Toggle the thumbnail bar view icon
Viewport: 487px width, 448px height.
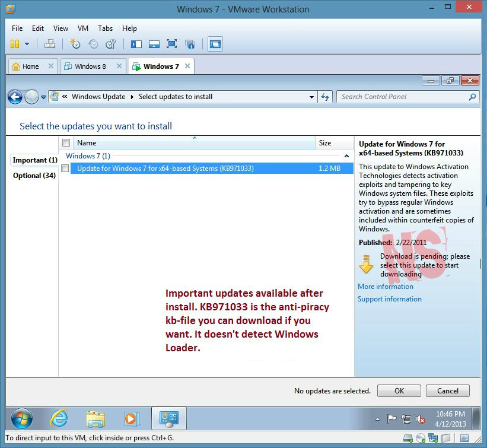click(154, 44)
